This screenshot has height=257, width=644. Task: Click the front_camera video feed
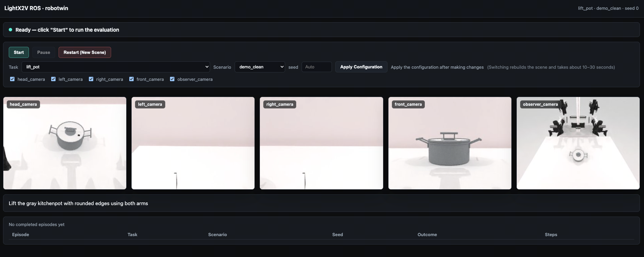[x=450, y=143]
